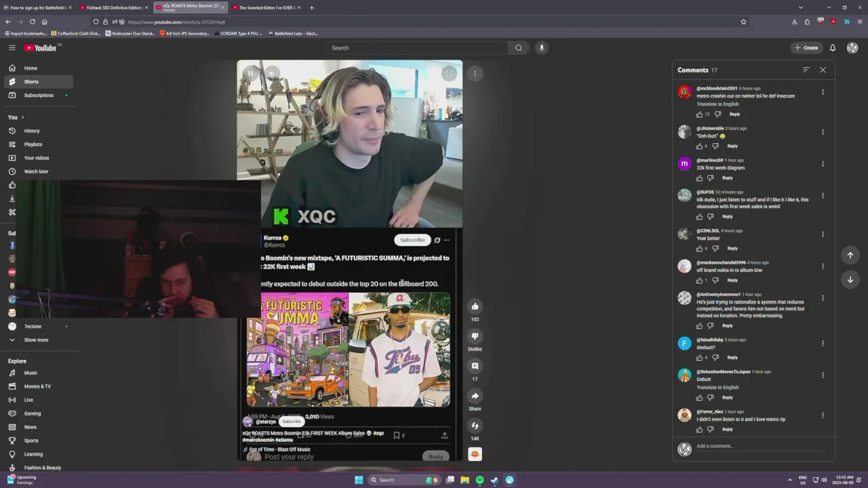Open the sound thumbnail below Remix
The width and height of the screenshot is (868, 488).
[x=475, y=454]
